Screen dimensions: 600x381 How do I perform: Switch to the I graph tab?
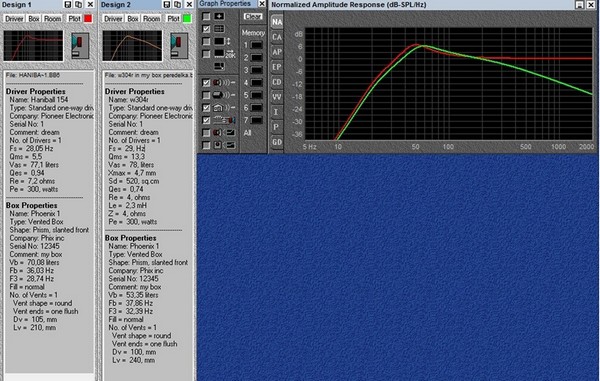pos(277,112)
